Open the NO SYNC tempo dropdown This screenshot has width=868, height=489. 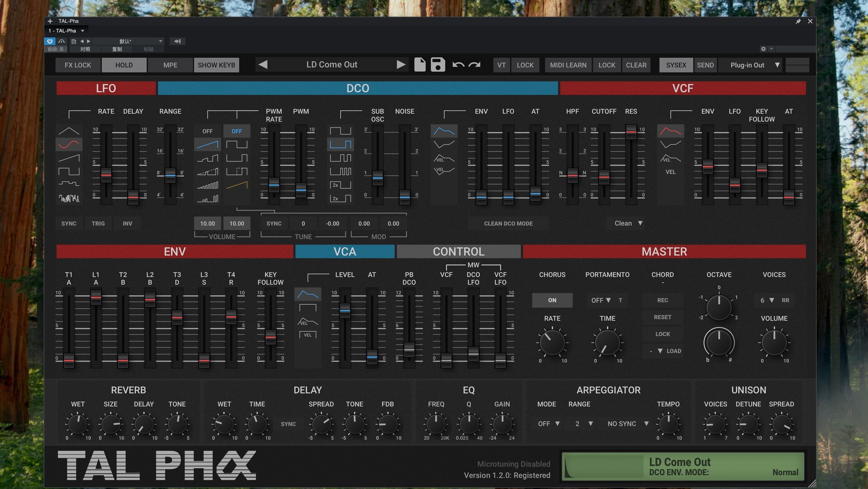point(627,424)
